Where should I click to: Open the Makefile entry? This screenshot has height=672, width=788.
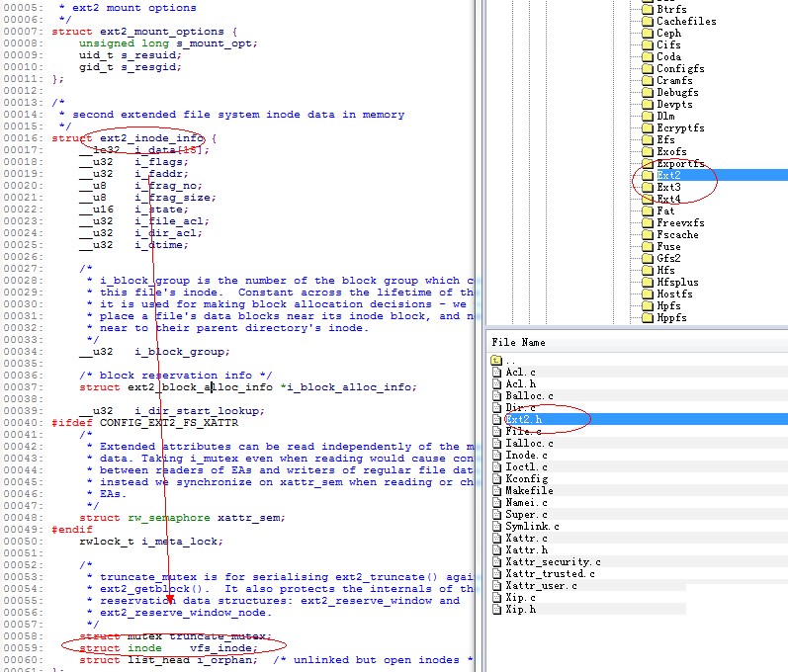pos(529,491)
